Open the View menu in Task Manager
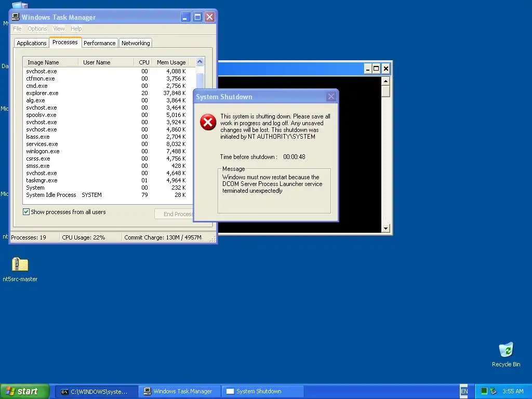Image resolution: width=532 pixels, height=399 pixels. (59, 29)
